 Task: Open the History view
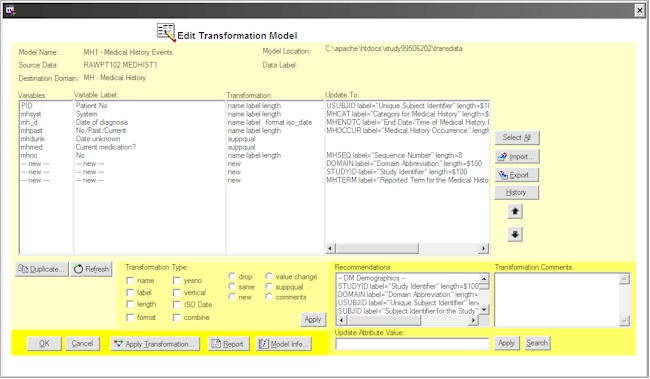[517, 192]
